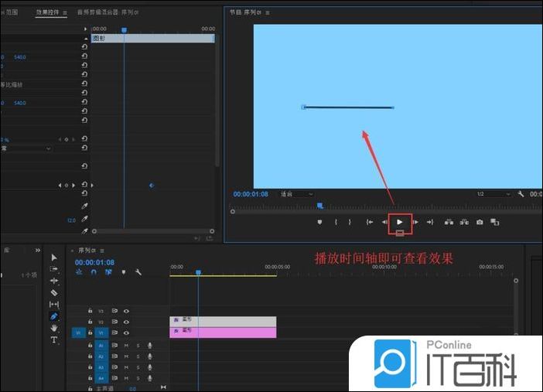The image size is (543, 392).
Task: Select the Pen tool in tools panel
Action: pos(54,316)
